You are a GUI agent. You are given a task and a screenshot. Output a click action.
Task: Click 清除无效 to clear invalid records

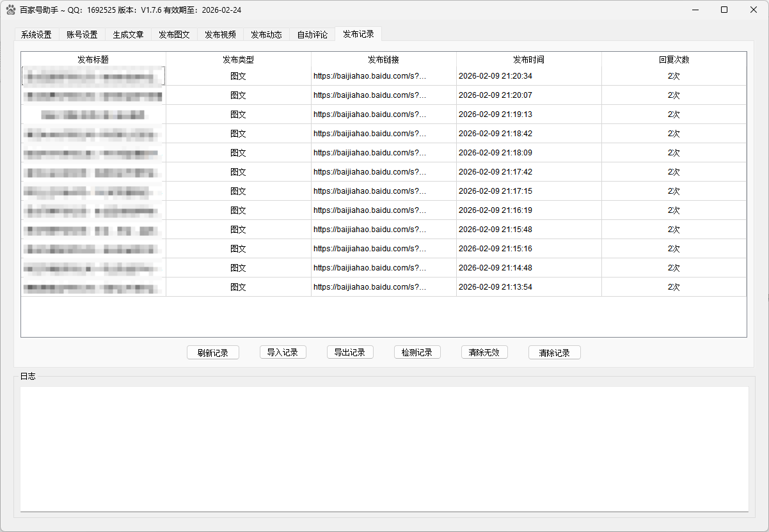(484, 352)
